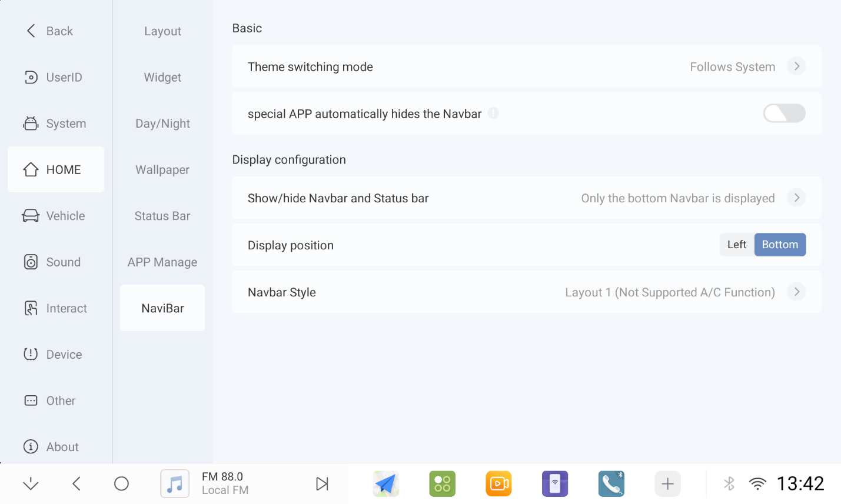Open the green app drawer icon
This screenshot has height=504, width=841.
tap(443, 484)
